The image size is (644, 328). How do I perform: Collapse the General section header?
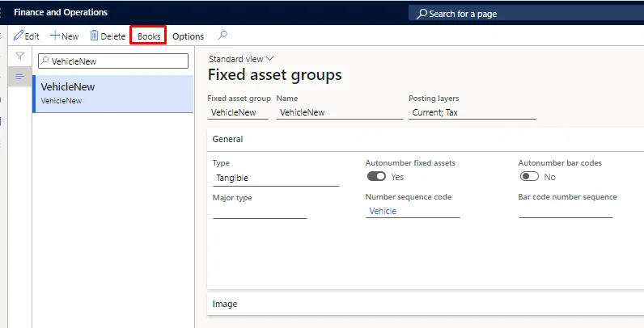click(426, 139)
